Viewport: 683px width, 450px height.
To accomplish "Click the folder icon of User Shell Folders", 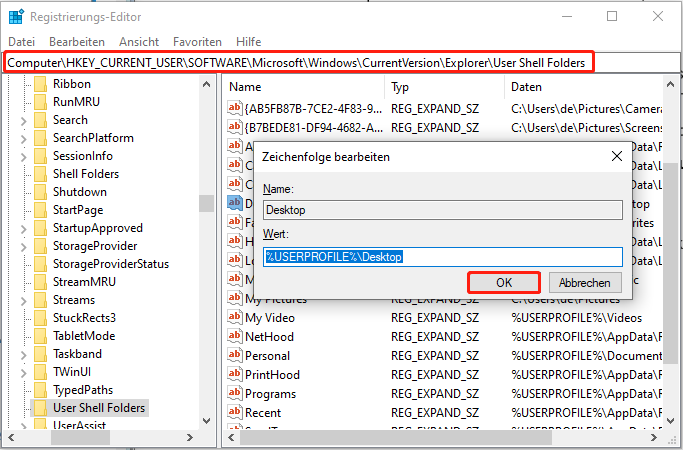I will pos(40,408).
